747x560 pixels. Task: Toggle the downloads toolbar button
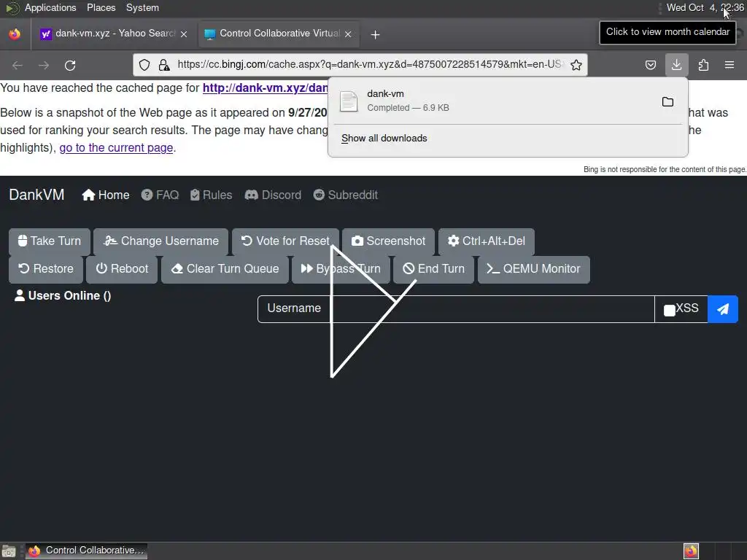coord(676,65)
